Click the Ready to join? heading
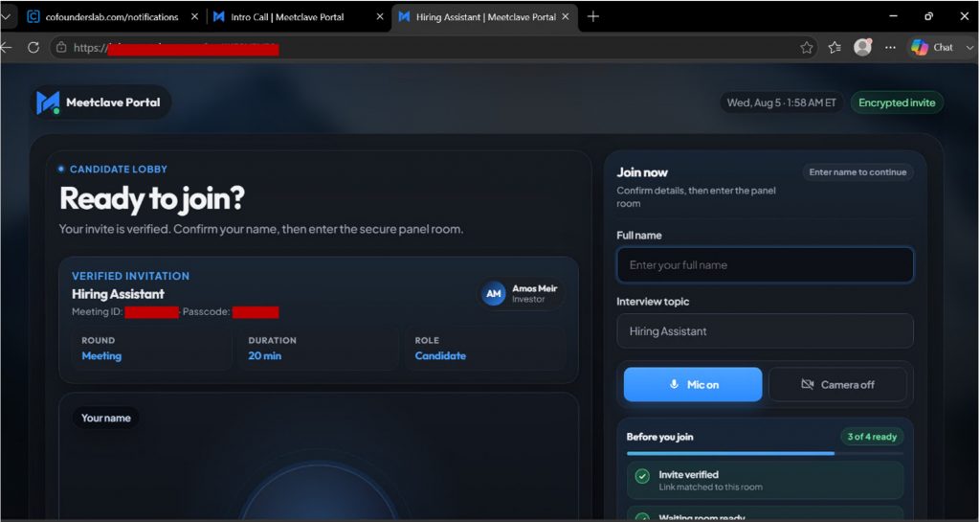980x522 pixels. pyautogui.click(x=152, y=199)
